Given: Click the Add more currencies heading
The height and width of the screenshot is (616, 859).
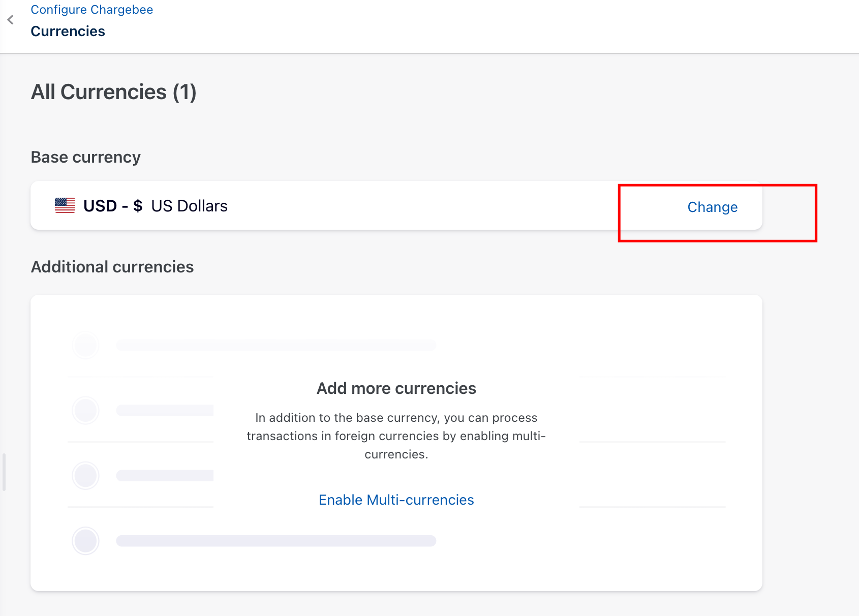Looking at the screenshot, I should [396, 388].
